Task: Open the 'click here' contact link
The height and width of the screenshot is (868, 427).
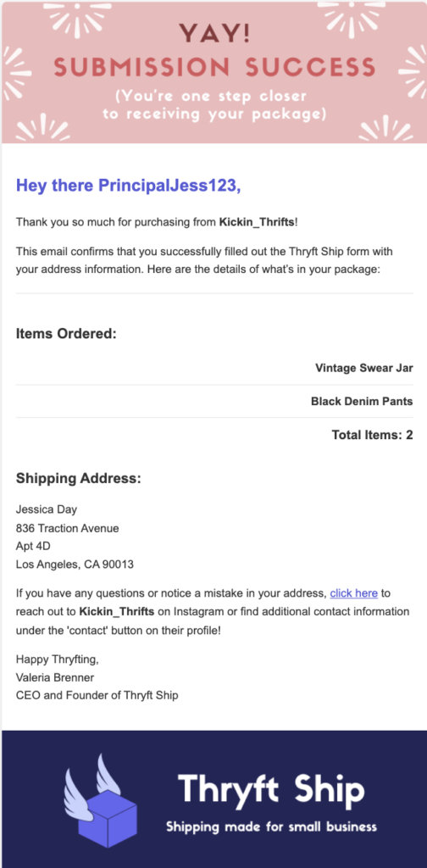Action: 353,593
